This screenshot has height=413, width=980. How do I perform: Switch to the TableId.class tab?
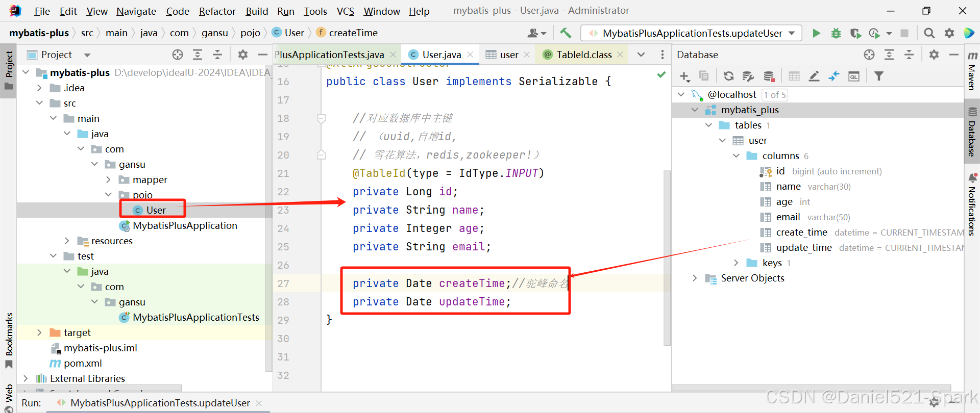(x=584, y=55)
